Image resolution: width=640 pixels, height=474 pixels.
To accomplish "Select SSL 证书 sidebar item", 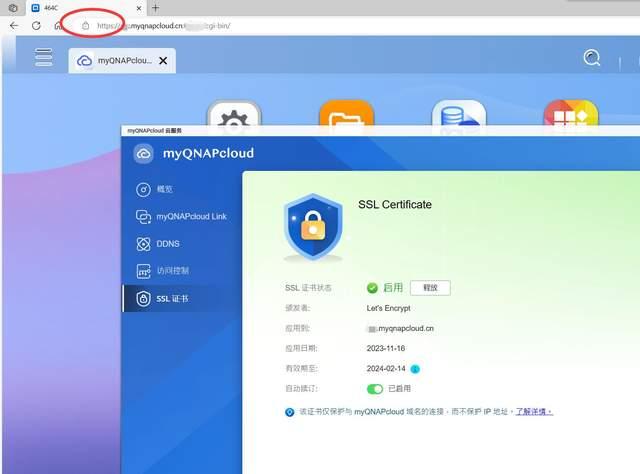I will tap(182, 298).
